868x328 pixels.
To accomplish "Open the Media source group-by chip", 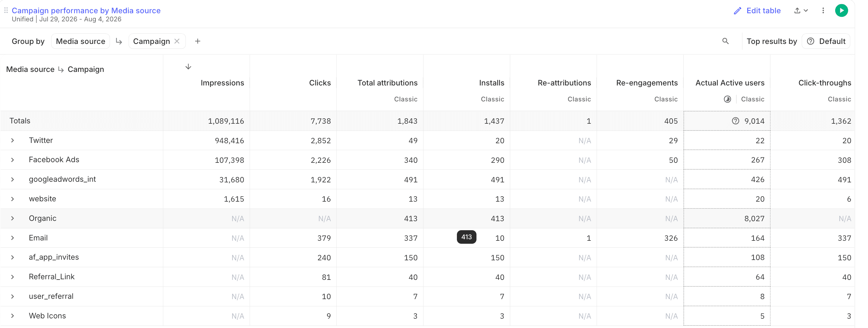I will click(x=80, y=41).
